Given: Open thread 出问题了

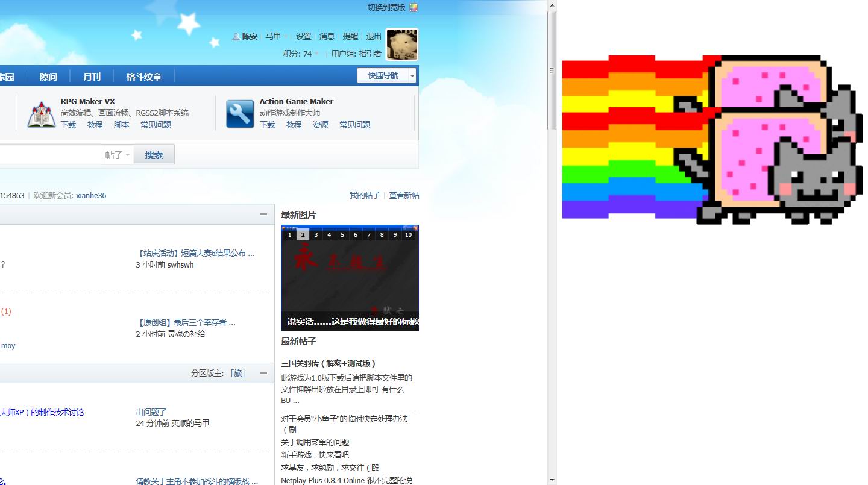Looking at the screenshot, I should [x=151, y=412].
